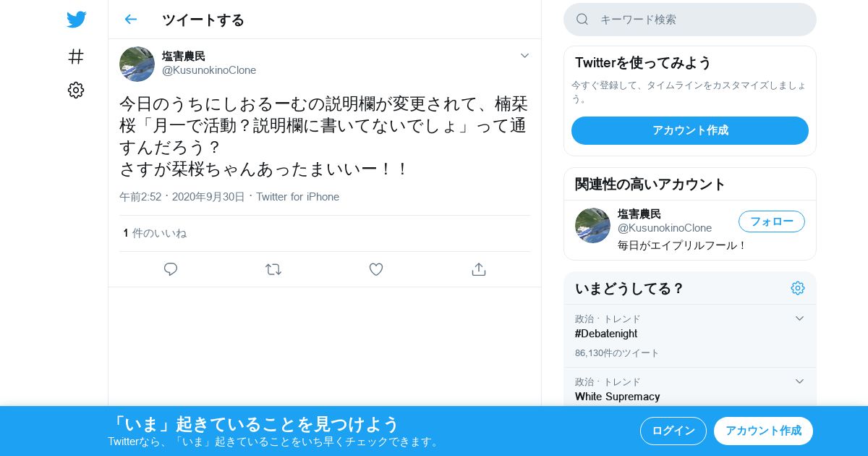Open trends settings gear in いまどうしてる panel
The width and height of the screenshot is (868, 456).
pos(798,288)
